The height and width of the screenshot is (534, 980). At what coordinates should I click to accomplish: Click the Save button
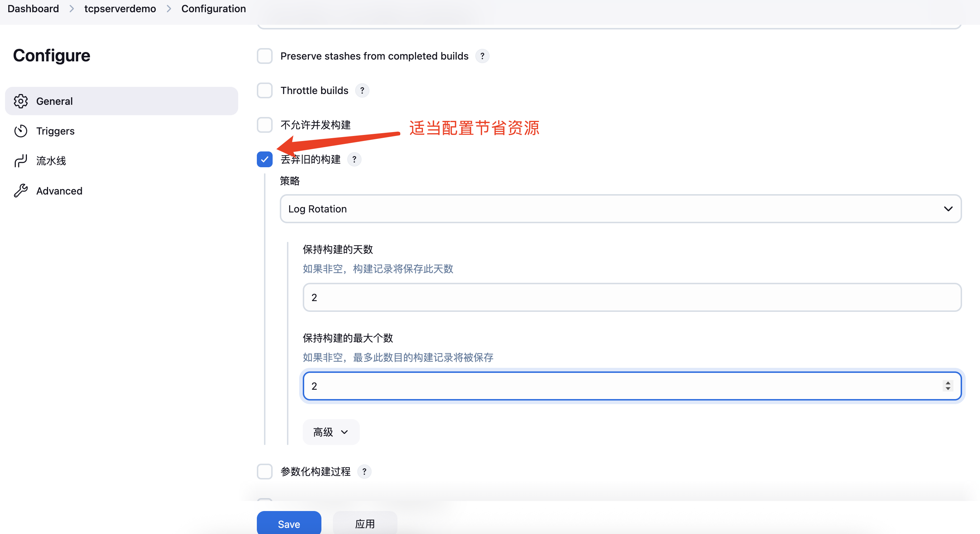tap(289, 524)
